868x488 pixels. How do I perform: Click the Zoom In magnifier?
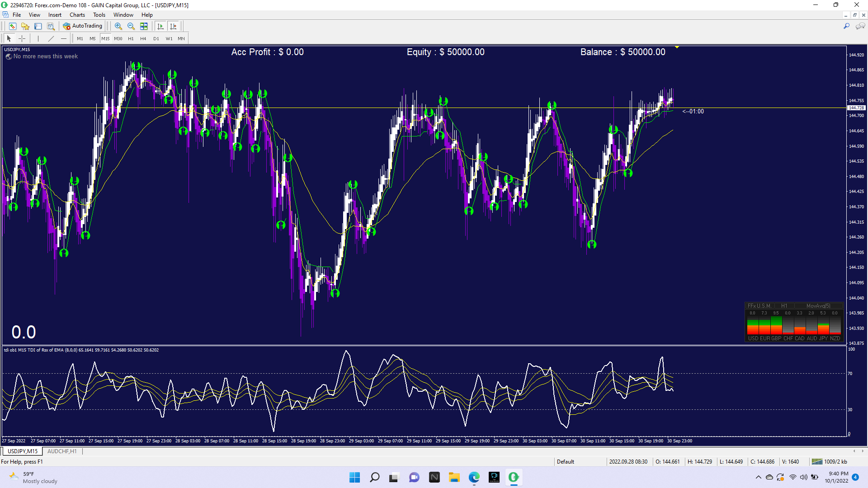point(118,26)
